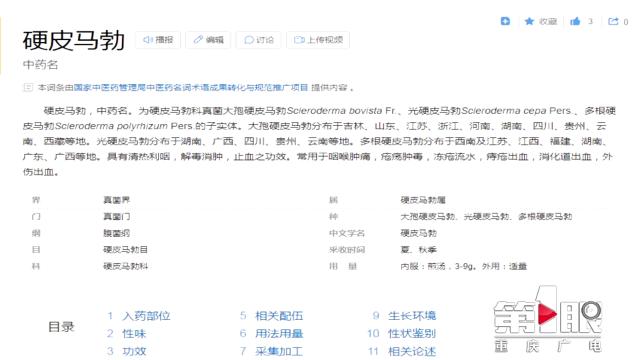Open the 相关配伍 contents entry
The height and width of the screenshot is (360, 640).
tap(279, 316)
